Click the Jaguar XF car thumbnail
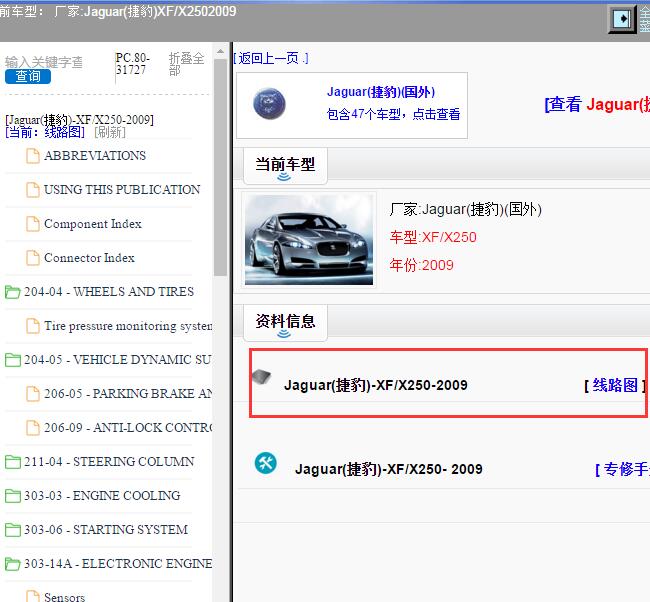The width and height of the screenshot is (650, 602). (x=309, y=240)
